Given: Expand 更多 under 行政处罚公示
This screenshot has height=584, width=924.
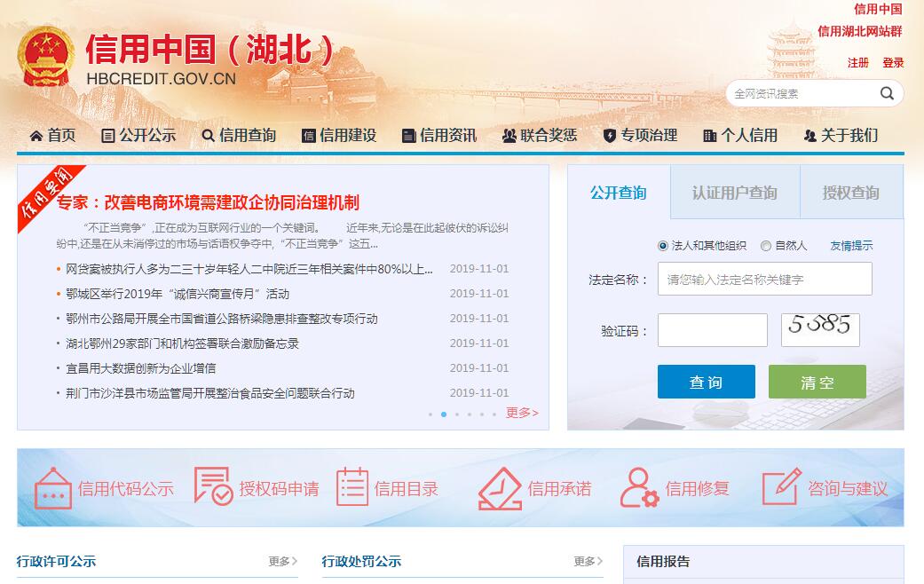Looking at the screenshot, I should (588, 561).
